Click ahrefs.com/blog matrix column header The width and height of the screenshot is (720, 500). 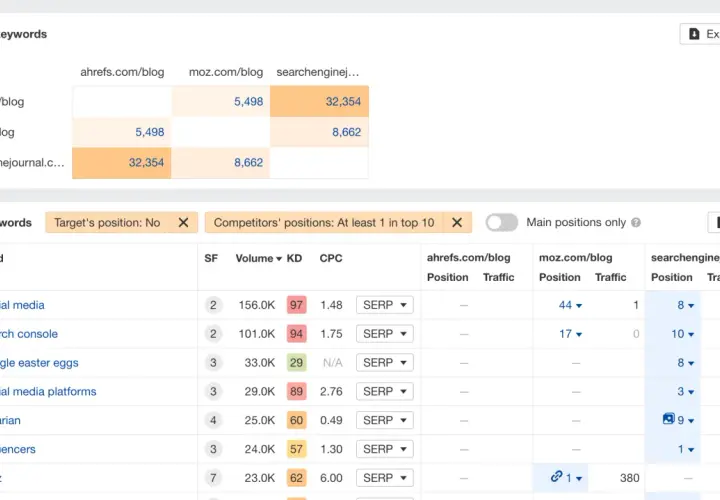coord(122,72)
